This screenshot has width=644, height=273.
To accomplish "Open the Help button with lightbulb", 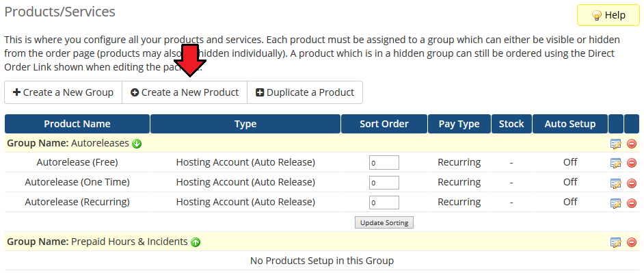I will coord(608,15).
